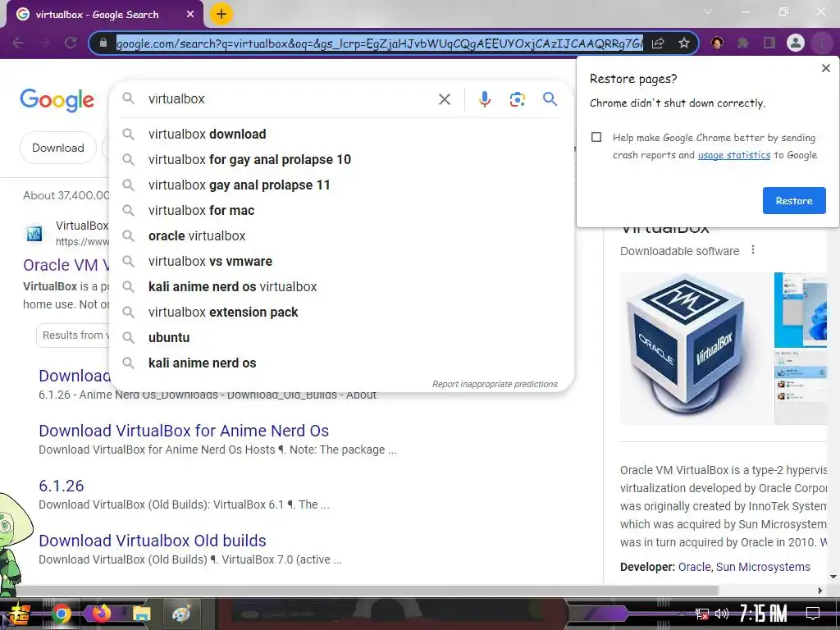Close the virtualbox Google Search tab
This screenshot has height=630, width=840.
click(190, 15)
